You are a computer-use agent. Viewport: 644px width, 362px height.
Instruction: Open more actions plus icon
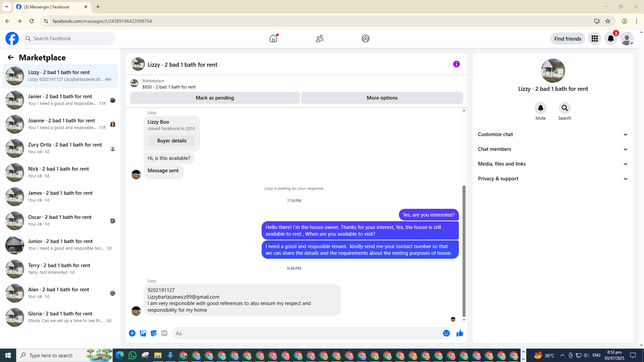[x=132, y=333]
